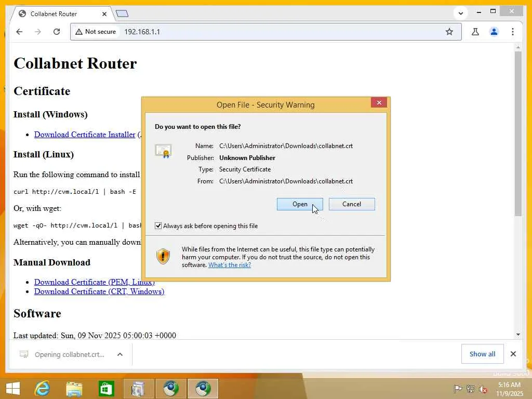The width and height of the screenshot is (532, 399).
Task: Open the Windows Start button
Action: tap(13, 389)
